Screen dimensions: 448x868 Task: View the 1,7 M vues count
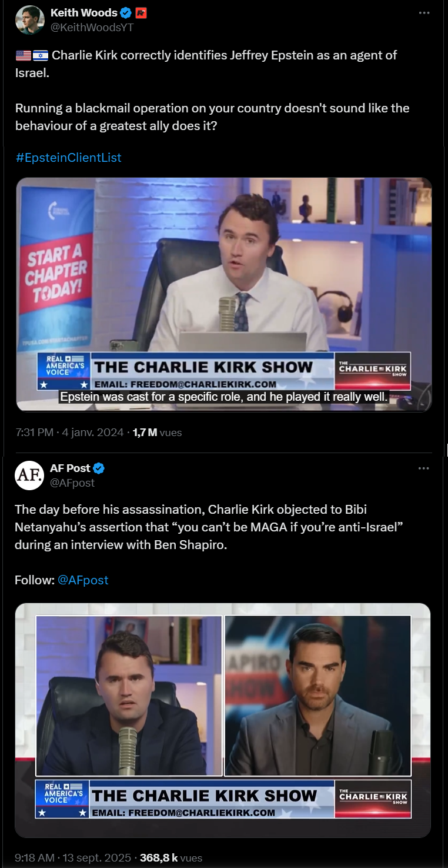tap(157, 433)
